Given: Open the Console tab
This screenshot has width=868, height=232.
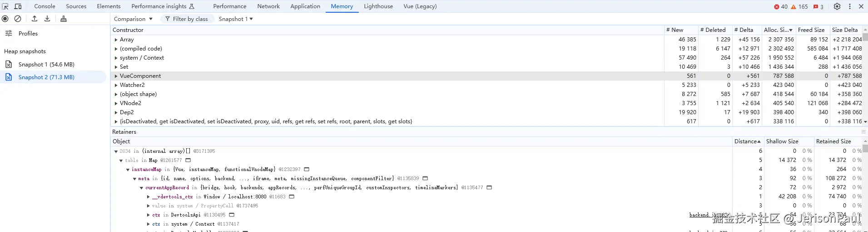Looking at the screenshot, I should 45,6.
